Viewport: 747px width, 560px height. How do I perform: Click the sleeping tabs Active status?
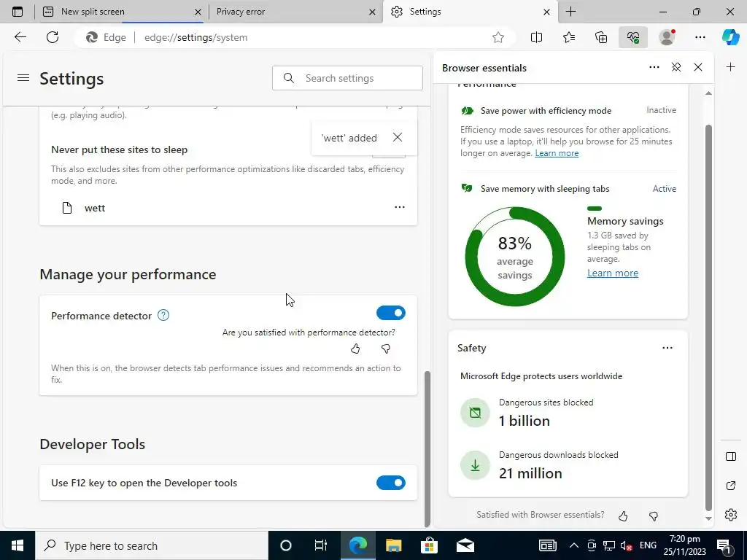(664, 189)
